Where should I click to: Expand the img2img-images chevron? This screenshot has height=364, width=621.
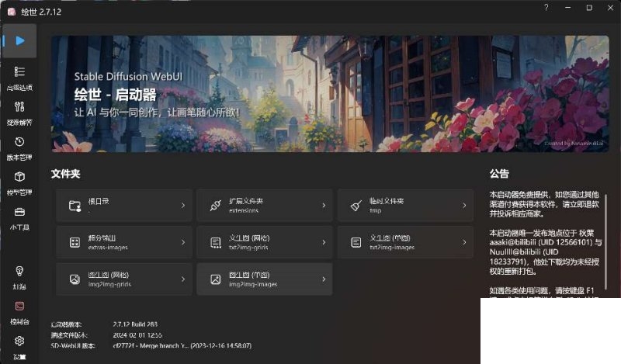(x=324, y=279)
